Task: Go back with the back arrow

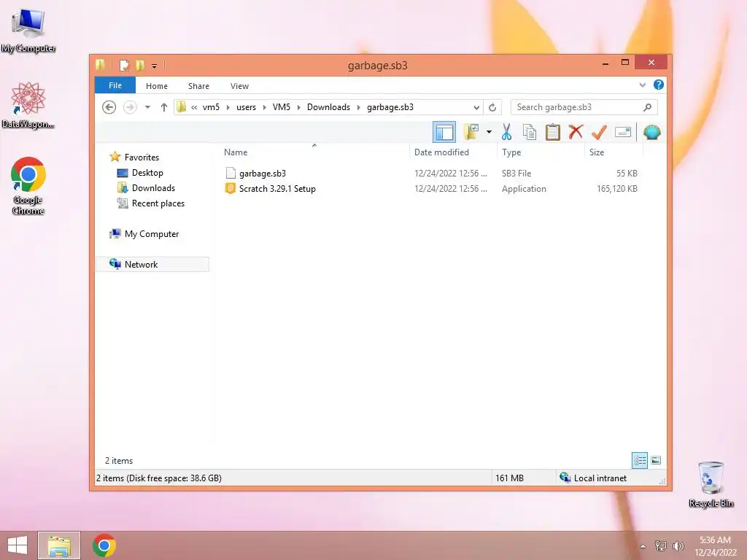Action: click(x=109, y=107)
